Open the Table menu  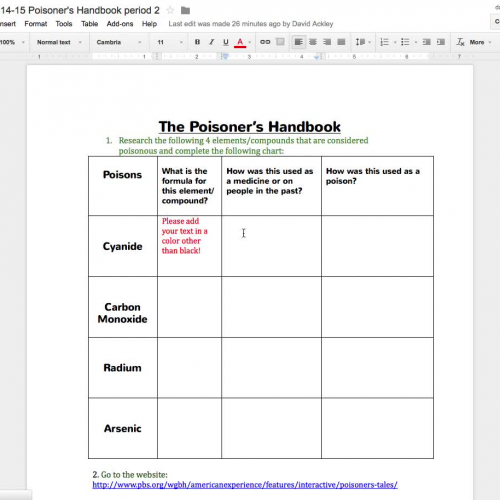click(89, 24)
